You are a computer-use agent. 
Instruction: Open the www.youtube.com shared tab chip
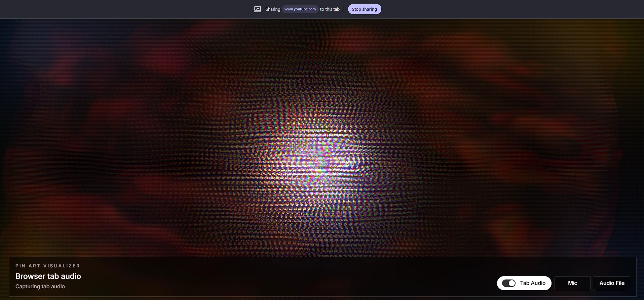click(300, 9)
